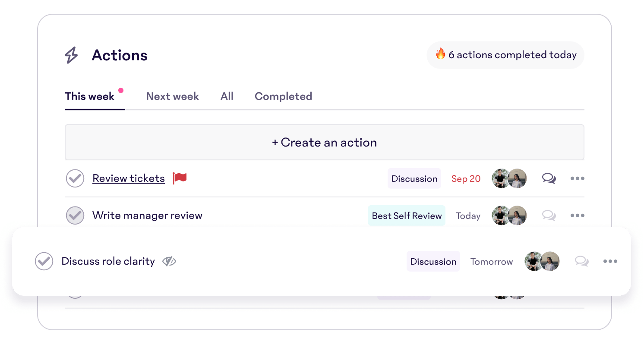Switch to the Next week tab
Image resolution: width=644 pixels, height=344 pixels.
[x=172, y=96]
